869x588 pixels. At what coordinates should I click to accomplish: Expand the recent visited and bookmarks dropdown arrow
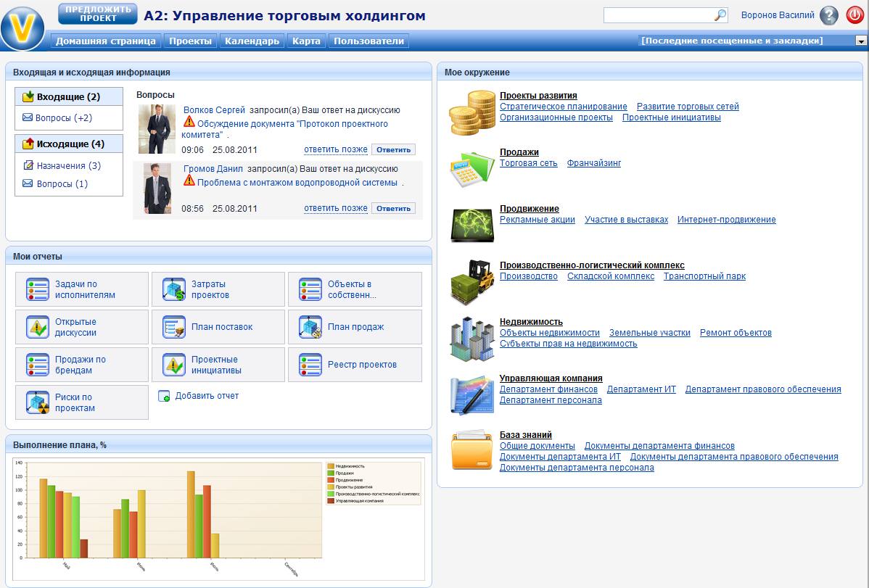click(861, 41)
